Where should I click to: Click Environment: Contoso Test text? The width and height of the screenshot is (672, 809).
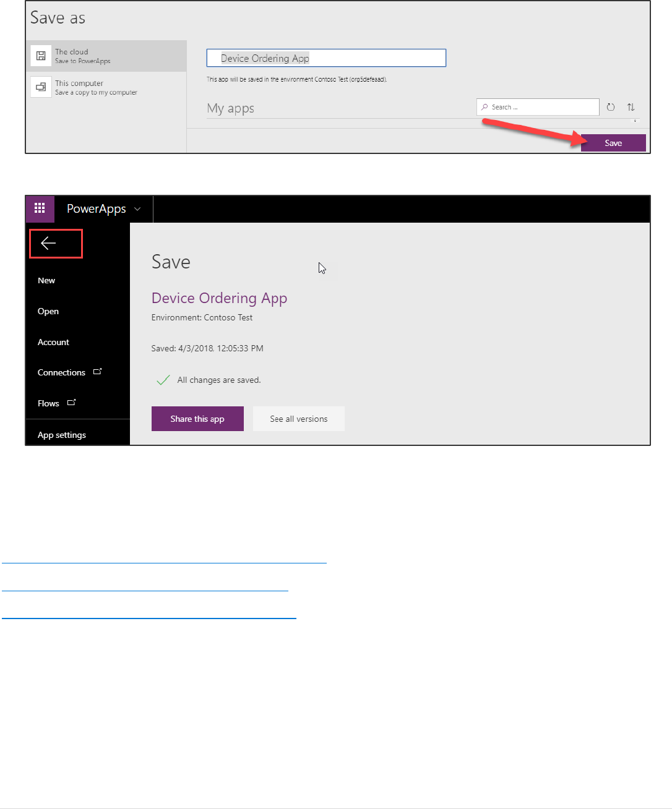tap(202, 317)
